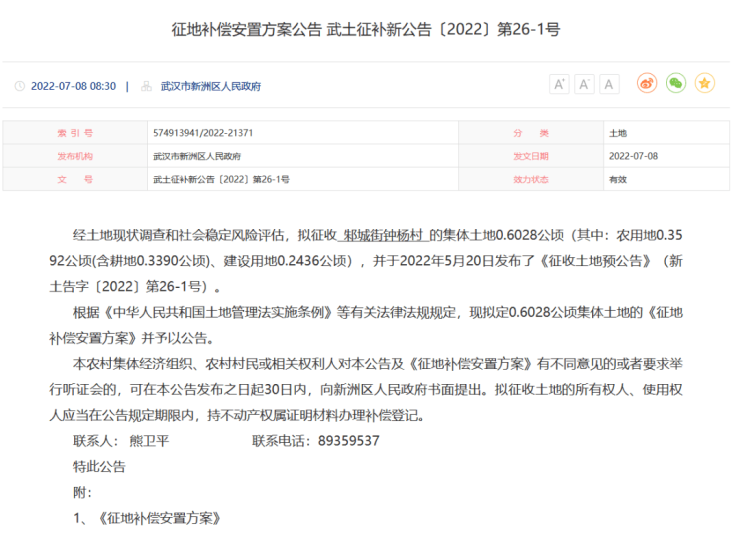Viewport: 740px width, 539px height.
Task: Click publish date 2022-07-08 in table
Action: click(633, 156)
